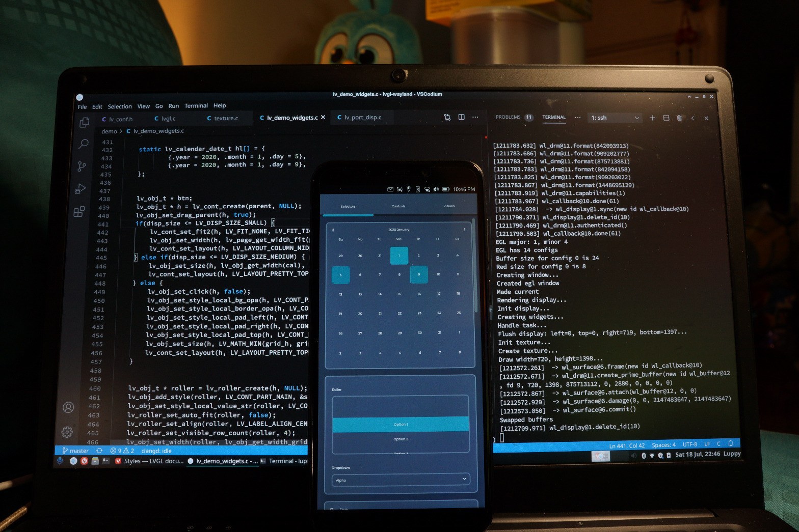Viewport: 799px width, 532px height.
Task: Open the Source Control view
Action: point(82,166)
